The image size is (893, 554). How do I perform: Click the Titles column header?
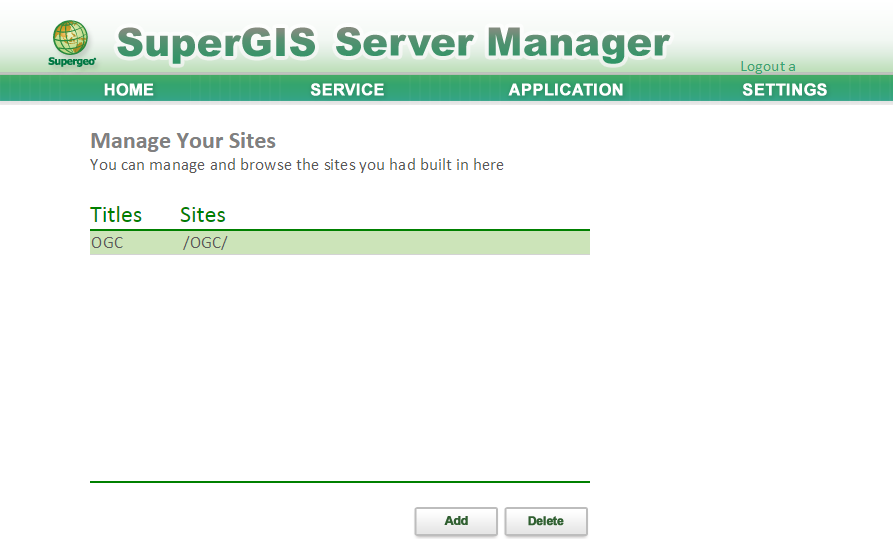click(116, 215)
